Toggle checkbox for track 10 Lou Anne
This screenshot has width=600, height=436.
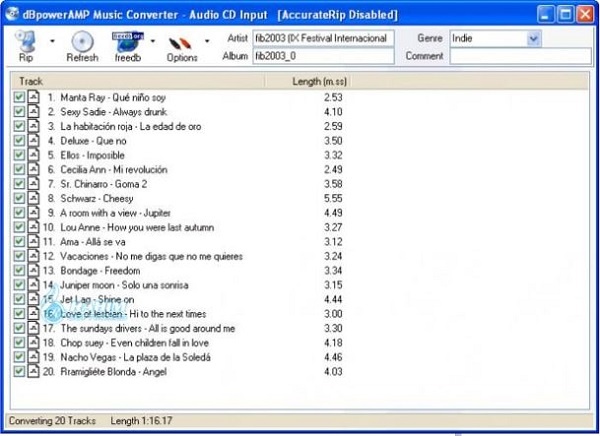coord(19,228)
